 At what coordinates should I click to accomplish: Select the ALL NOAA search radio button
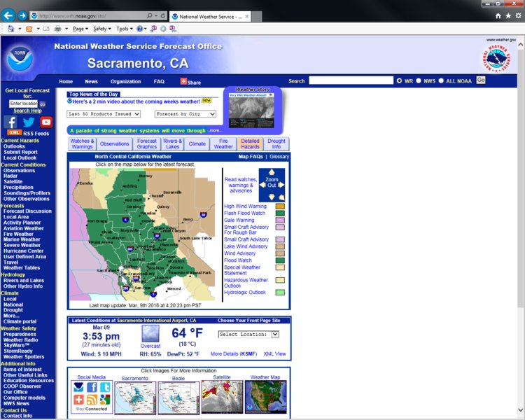441,80
